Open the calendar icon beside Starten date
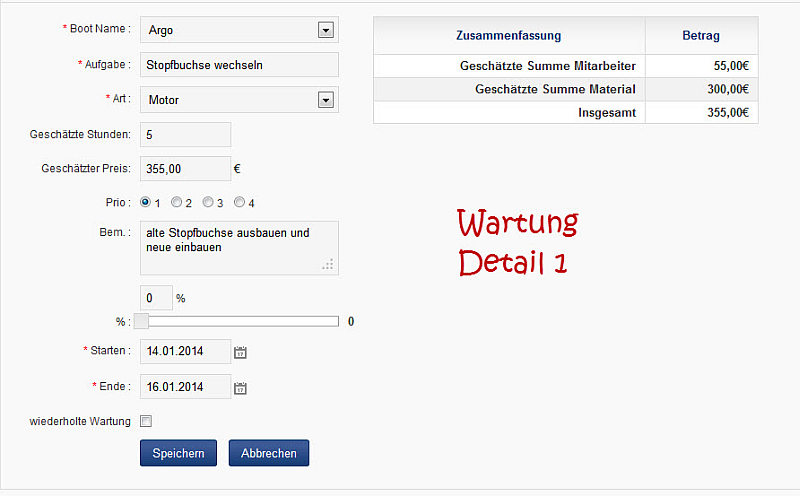Screen dimensions: 800x496 coord(240,352)
